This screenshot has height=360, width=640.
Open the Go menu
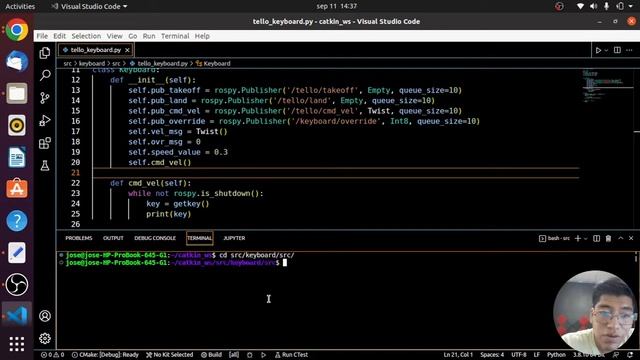[x=133, y=36]
